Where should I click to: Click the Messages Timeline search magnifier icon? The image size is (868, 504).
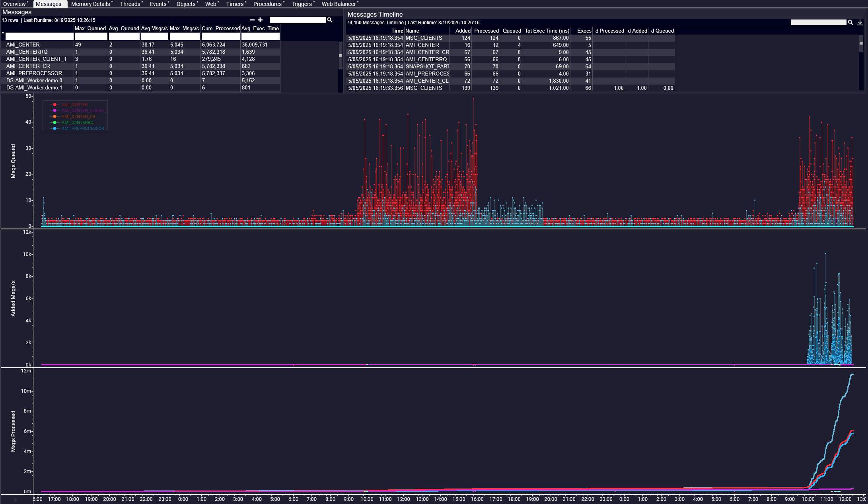point(850,23)
